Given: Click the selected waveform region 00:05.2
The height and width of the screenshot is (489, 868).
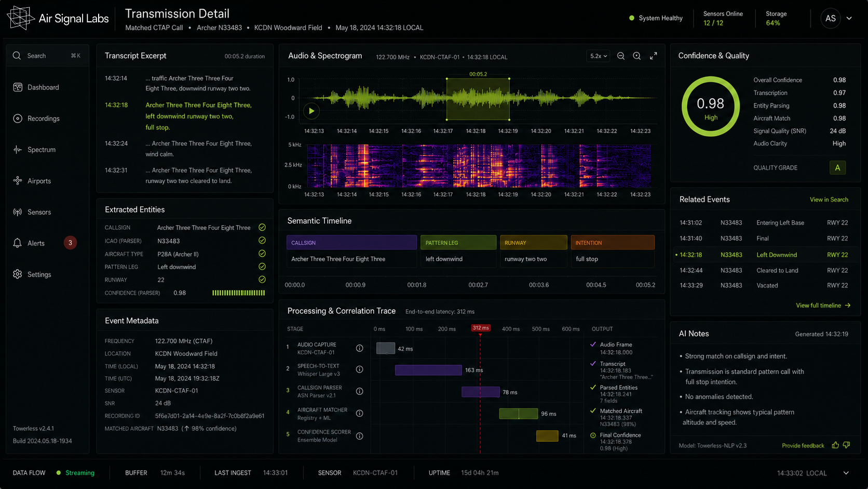Looking at the screenshot, I should pyautogui.click(x=478, y=99).
